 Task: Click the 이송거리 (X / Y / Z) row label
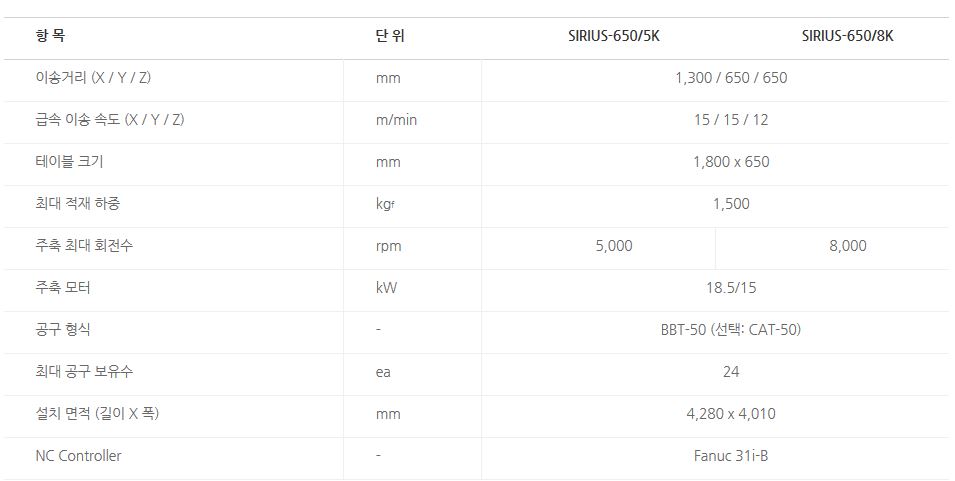tap(93, 78)
